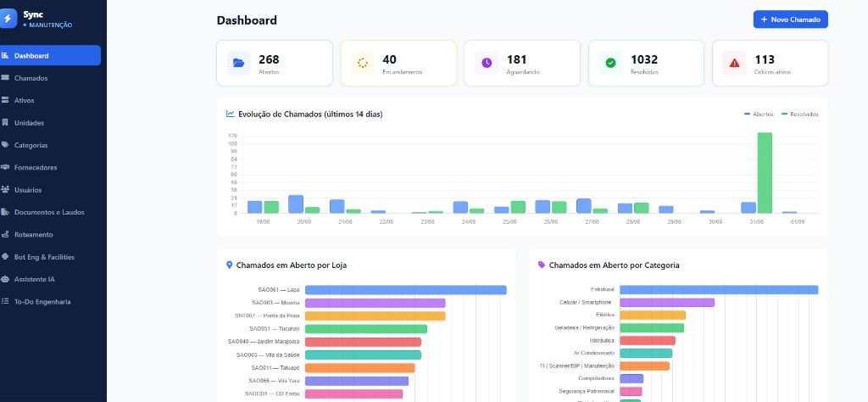Image resolution: width=868 pixels, height=402 pixels.
Task: Click the 1032 Resolvidos count
Action: click(644, 59)
